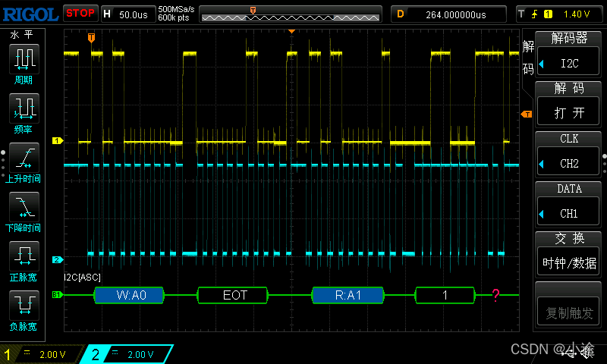The image size is (607, 364).
Task: Click the B1 bus decode marker
Action: click(x=57, y=295)
